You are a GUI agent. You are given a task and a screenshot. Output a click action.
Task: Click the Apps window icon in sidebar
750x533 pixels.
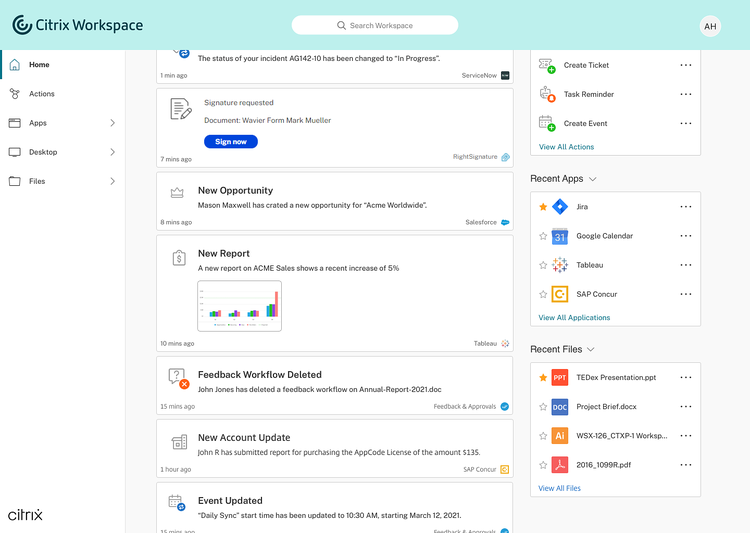(15, 123)
